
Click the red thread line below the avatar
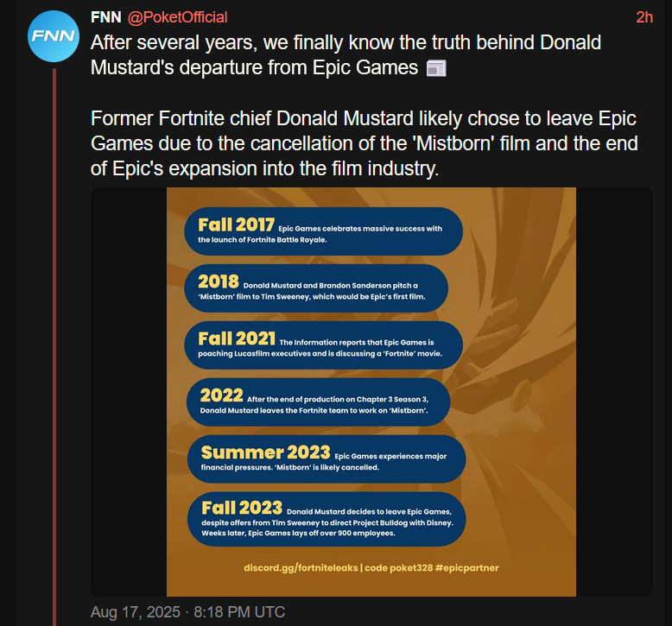[x=54, y=345]
